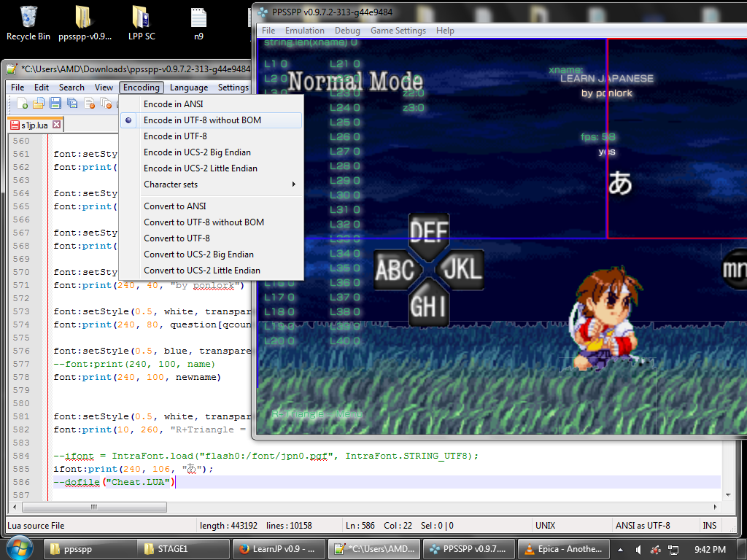
Task: Click Convert to UTF-8 menu entry
Action: tap(177, 238)
